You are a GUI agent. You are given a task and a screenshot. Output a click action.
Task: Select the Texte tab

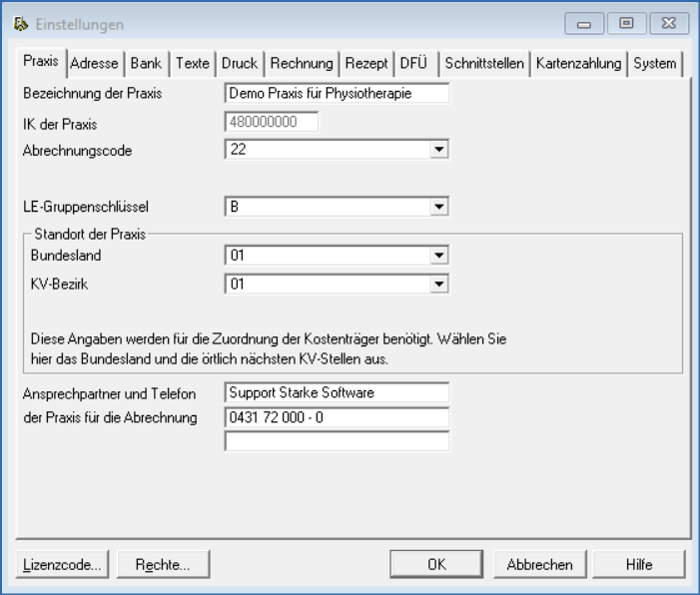coord(193,63)
